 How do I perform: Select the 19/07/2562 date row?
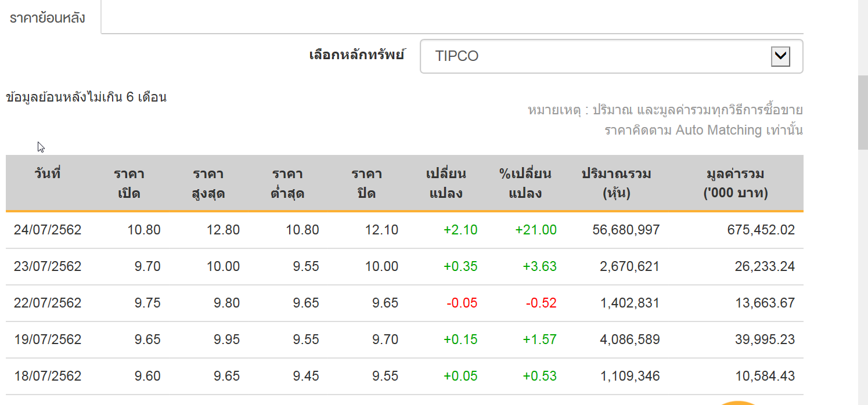[x=405, y=339]
